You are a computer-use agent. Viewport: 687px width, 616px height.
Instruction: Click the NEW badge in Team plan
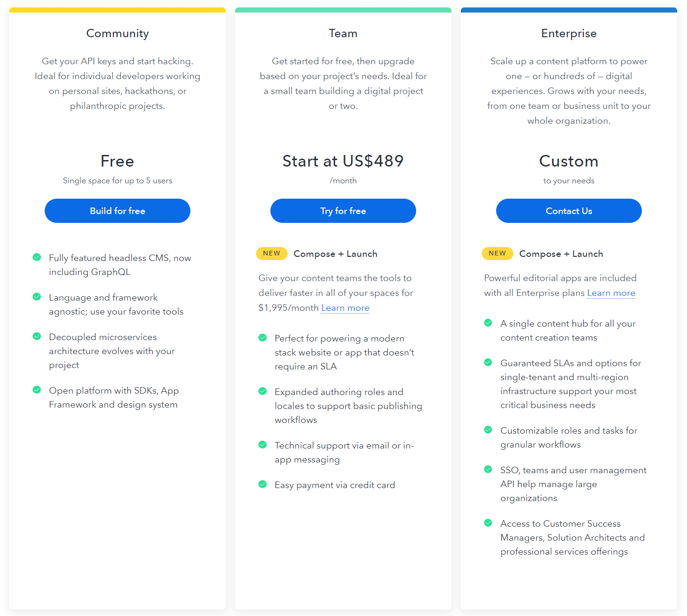point(272,254)
